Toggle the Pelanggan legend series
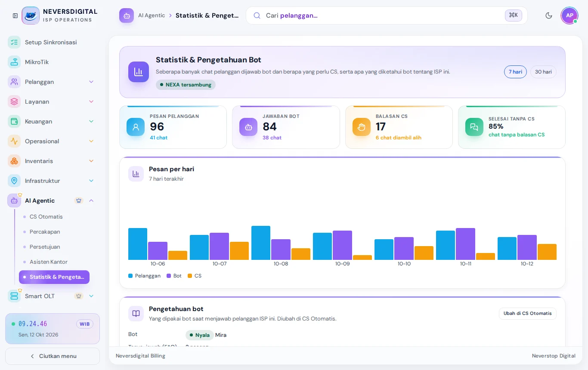Image resolution: width=588 pixels, height=370 pixels. coord(144,276)
